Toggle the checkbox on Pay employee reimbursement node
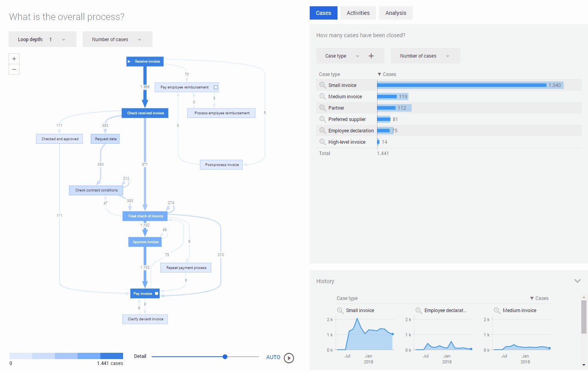 (215, 87)
